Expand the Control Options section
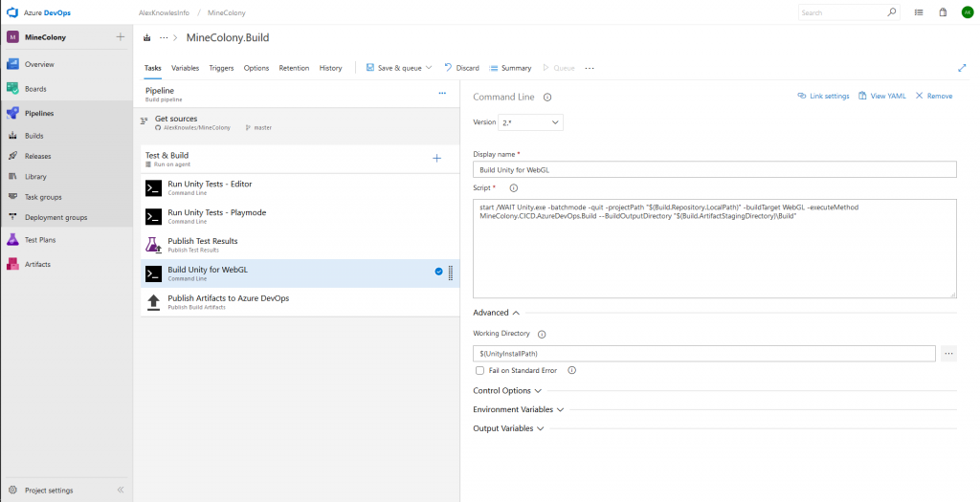The height and width of the screenshot is (502, 980). pyautogui.click(x=507, y=390)
